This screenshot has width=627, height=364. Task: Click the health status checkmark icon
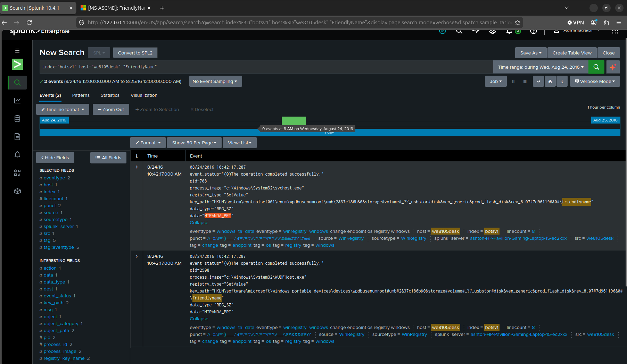[443, 31]
